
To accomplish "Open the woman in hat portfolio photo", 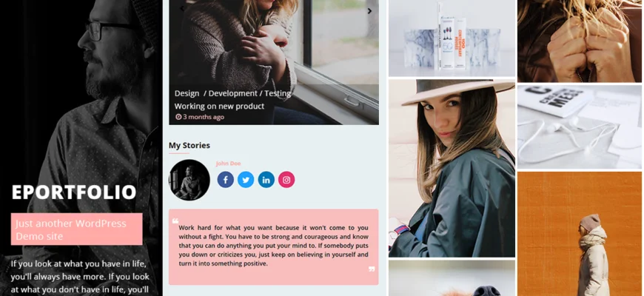I will [452, 168].
